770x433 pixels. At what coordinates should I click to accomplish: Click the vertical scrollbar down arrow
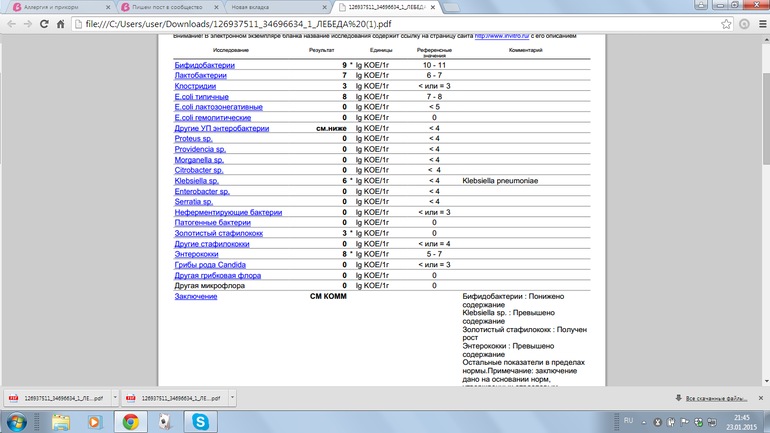(765, 381)
